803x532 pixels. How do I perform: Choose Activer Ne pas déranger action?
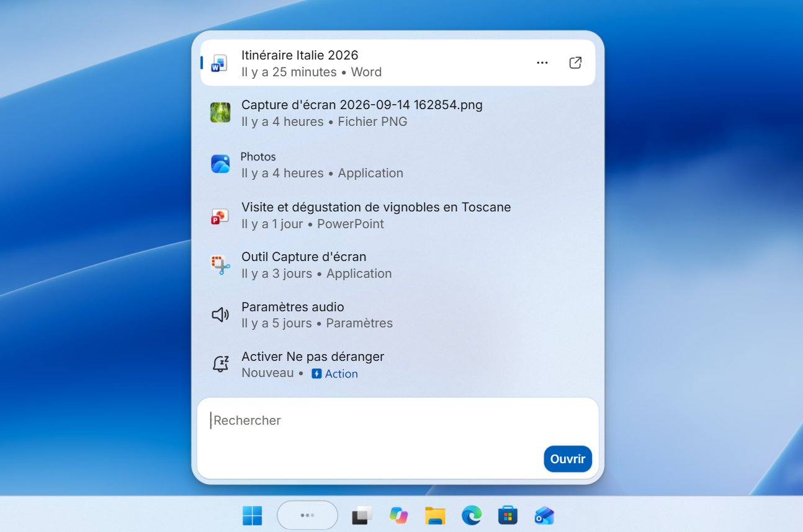tap(398, 365)
